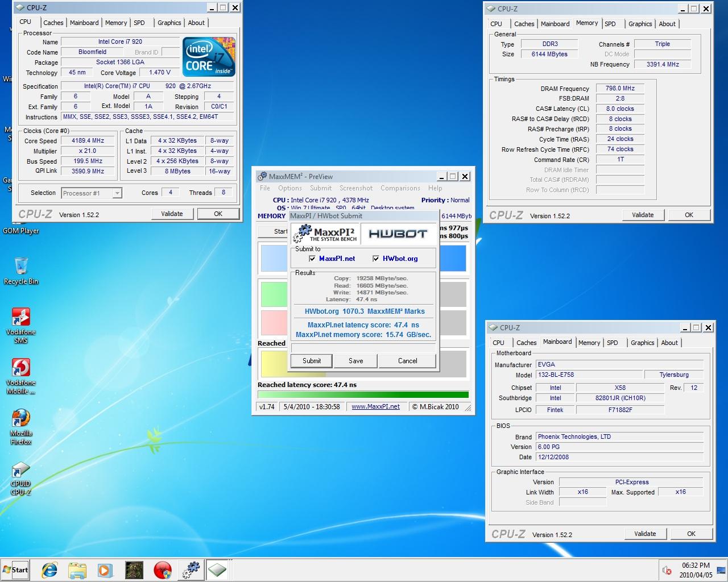Click the HWbot.org 1070.3 MaxxMEM² Marks text
Screen dimensions: 728x582
tap(365, 311)
